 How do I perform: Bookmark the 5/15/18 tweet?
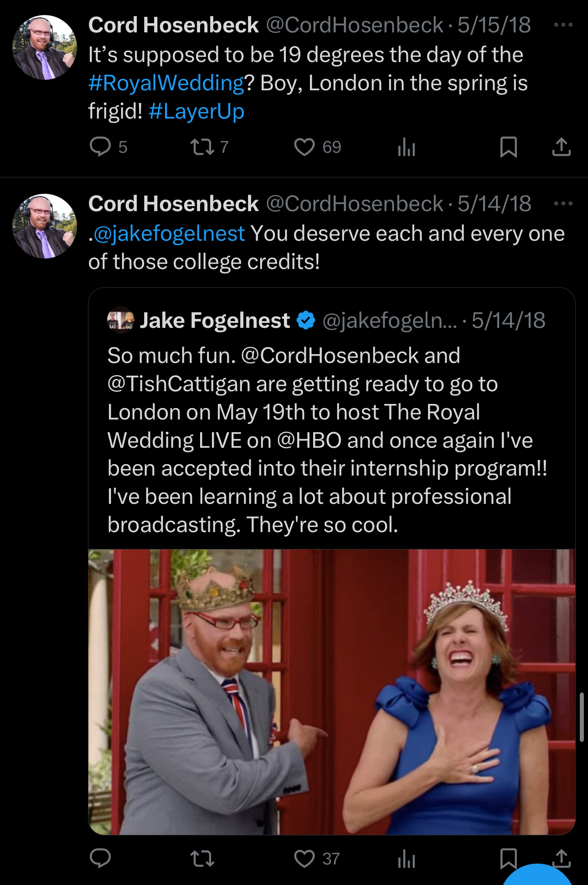click(x=508, y=147)
